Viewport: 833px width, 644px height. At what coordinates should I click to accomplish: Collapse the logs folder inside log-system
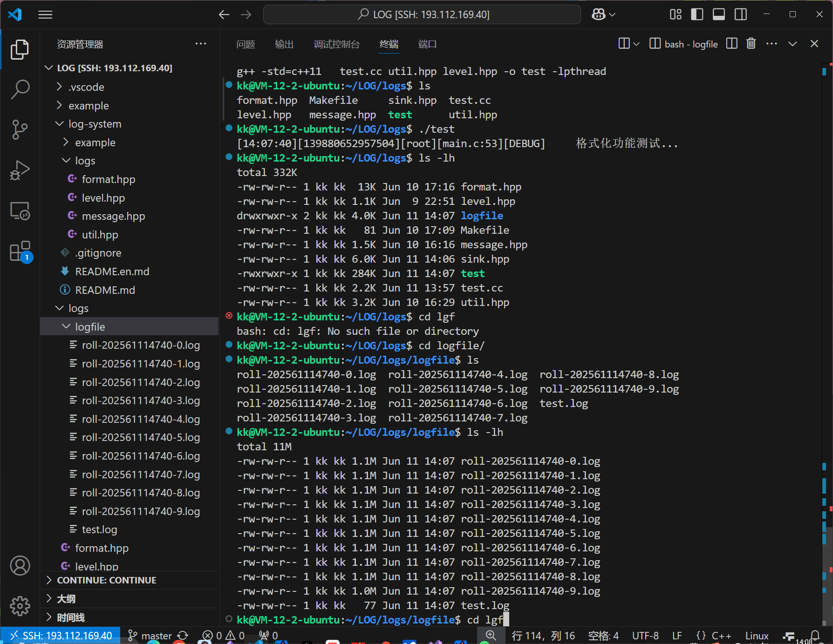pos(130,161)
